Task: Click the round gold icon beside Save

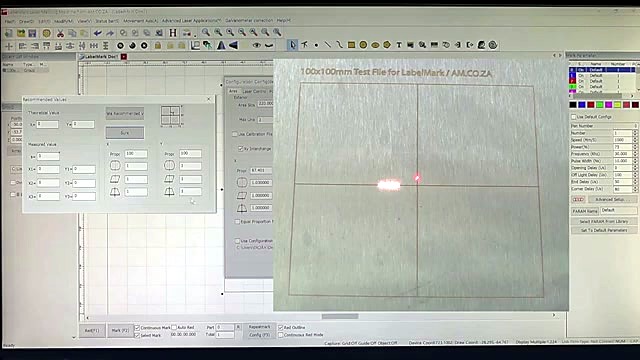Action: point(47,33)
